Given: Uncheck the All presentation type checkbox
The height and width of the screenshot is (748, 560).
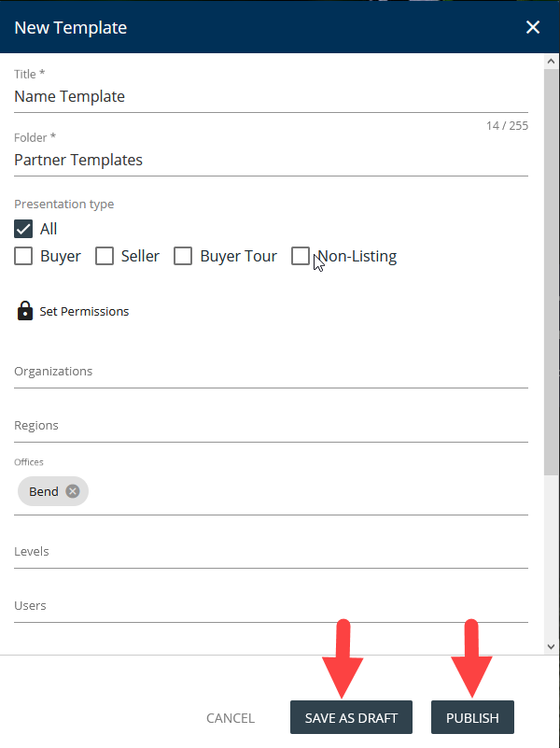Looking at the screenshot, I should (24, 229).
